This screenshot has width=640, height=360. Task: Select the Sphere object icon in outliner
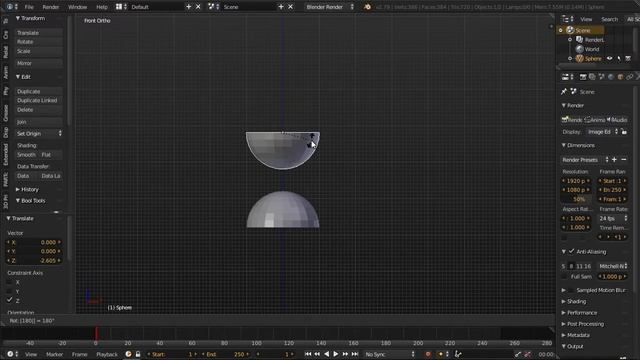(x=579, y=58)
